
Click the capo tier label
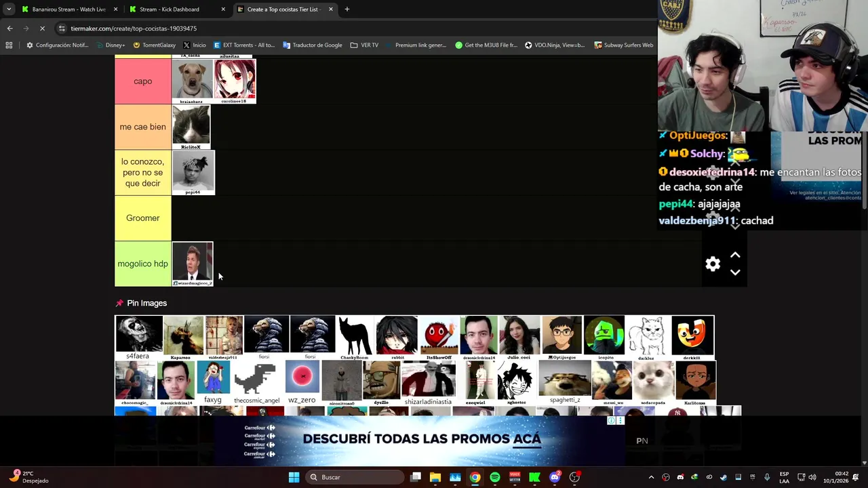click(x=143, y=81)
